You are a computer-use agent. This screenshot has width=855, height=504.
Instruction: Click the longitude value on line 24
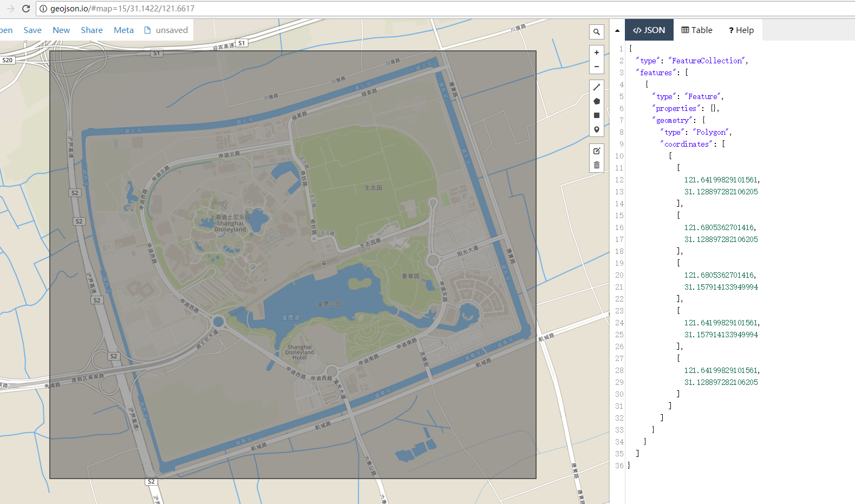point(721,323)
